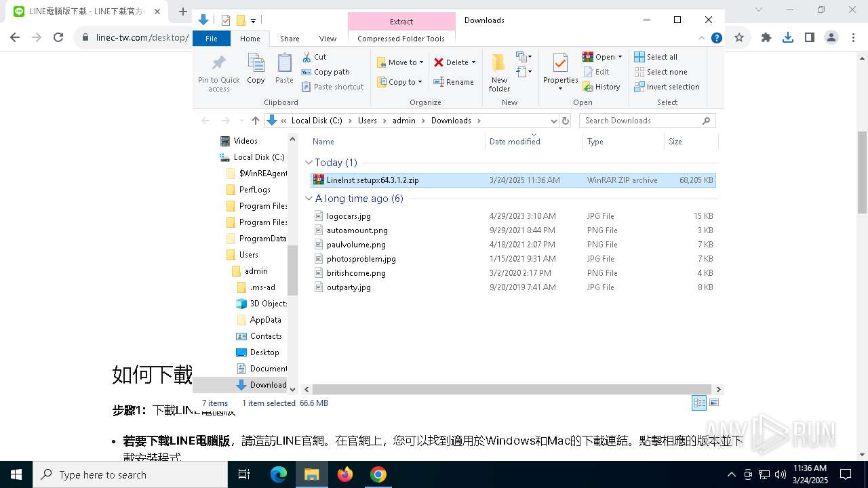
Task: Click the Copy ribbon icon
Action: [x=256, y=69]
